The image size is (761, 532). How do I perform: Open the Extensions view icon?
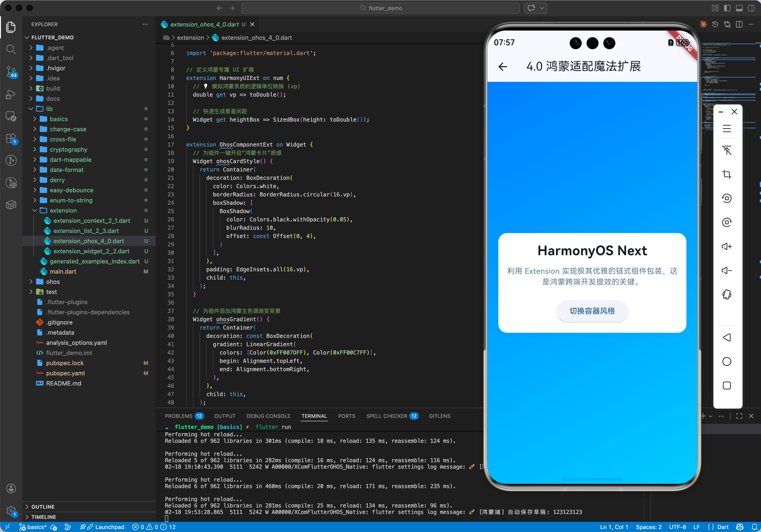point(11,138)
